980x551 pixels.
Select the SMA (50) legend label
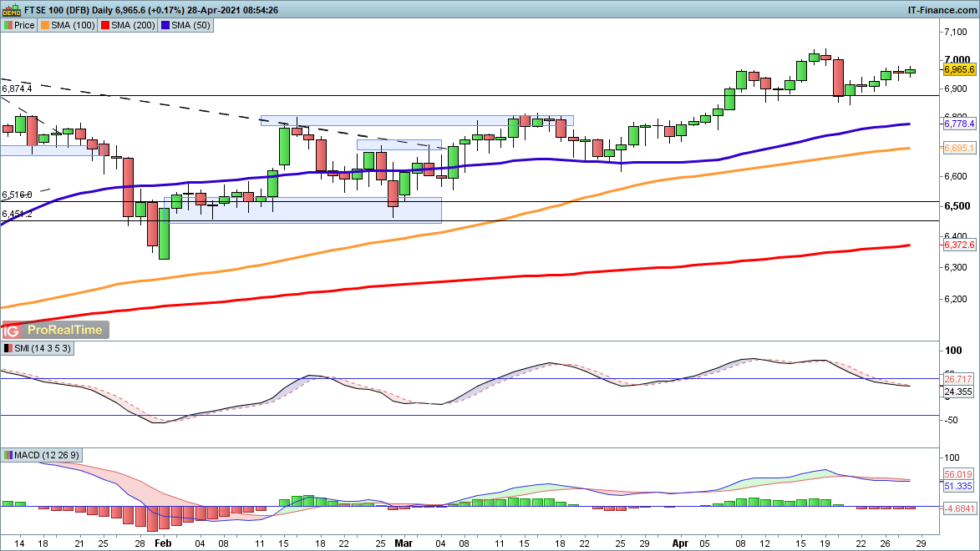pyautogui.click(x=190, y=25)
